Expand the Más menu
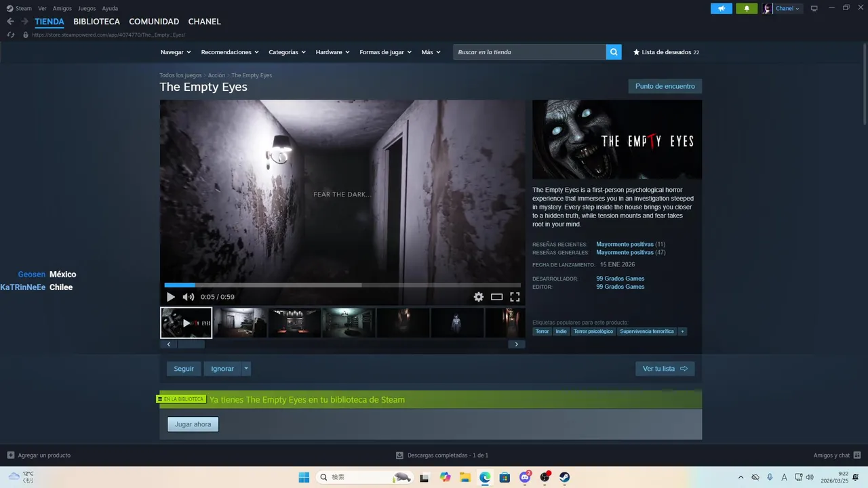This screenshot has height=488, width=868. 431,52
